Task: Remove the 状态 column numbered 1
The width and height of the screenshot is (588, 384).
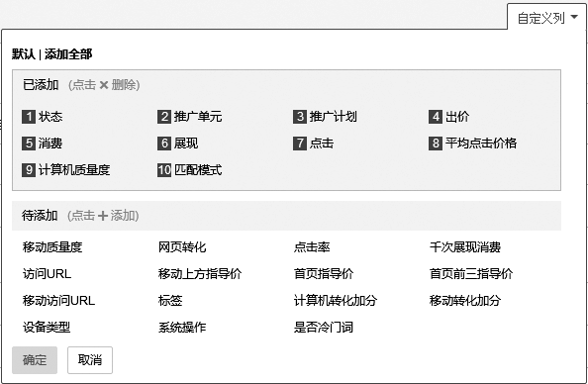Action: (x=42, y=117)
